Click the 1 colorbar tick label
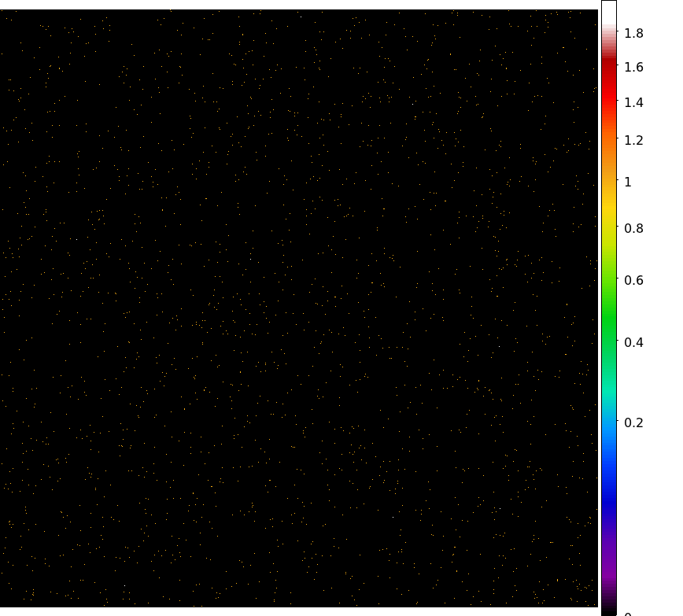This screenshot has height=616, width=683. coord(628,182)
